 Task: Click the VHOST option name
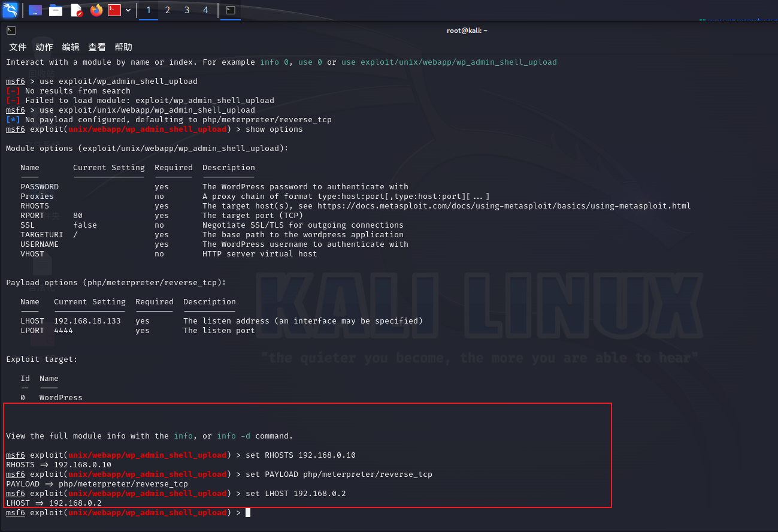point(32,254)
